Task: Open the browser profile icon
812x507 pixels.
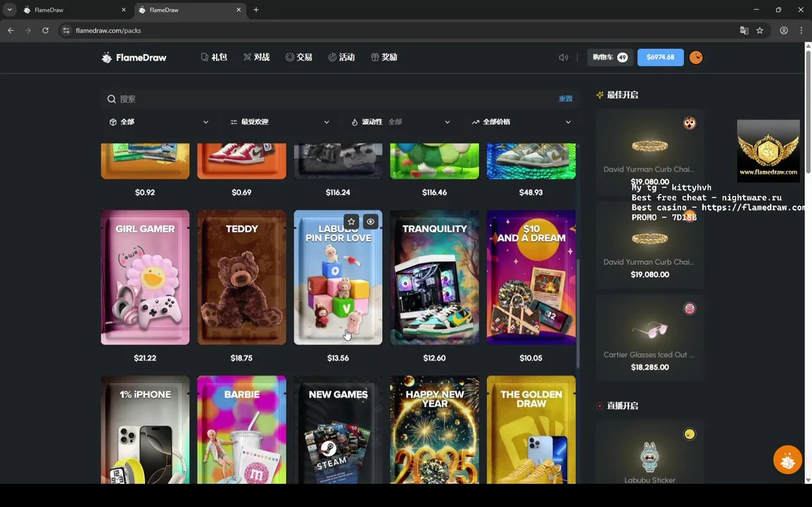Action: coord(784,30)
